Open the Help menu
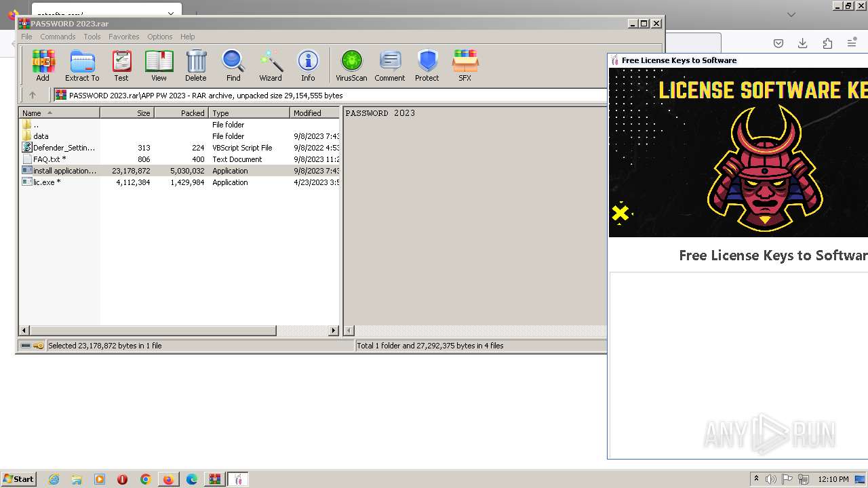 coord(188,37)
